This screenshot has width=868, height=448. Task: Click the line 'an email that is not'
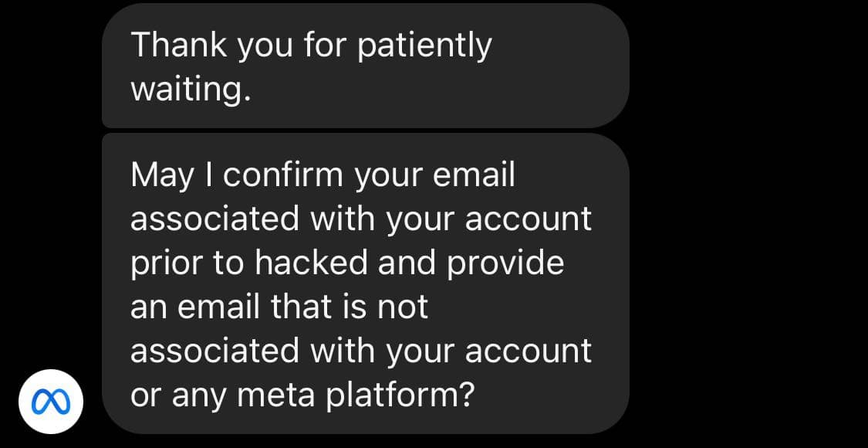point(279,307)
